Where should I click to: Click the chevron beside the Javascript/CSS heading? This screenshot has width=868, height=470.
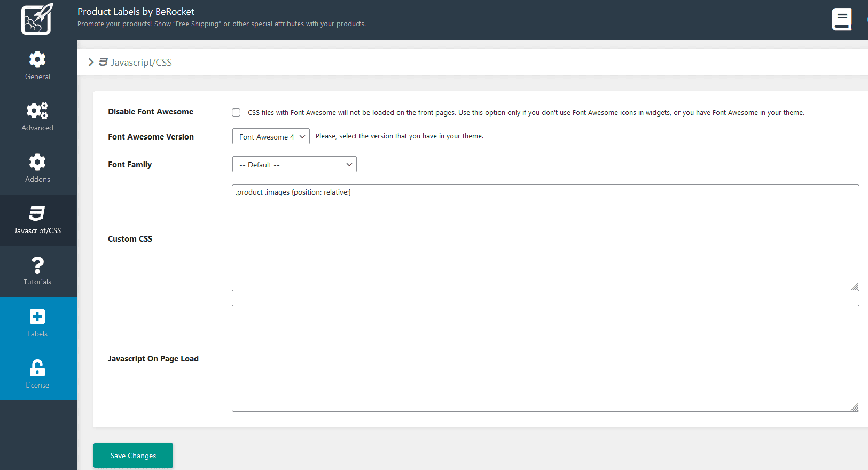click(x=91, y=62)
